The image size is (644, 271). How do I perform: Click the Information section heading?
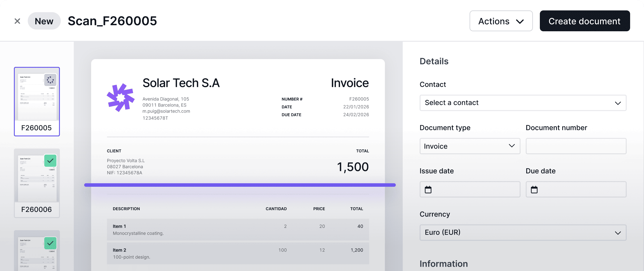pyautogui.click(x=444, y=264)
